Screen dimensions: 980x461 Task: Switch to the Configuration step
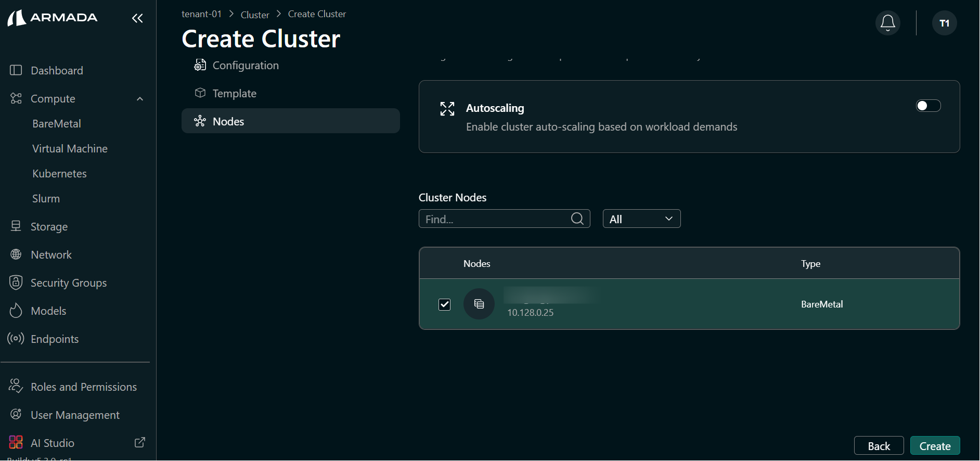(246, 66)
